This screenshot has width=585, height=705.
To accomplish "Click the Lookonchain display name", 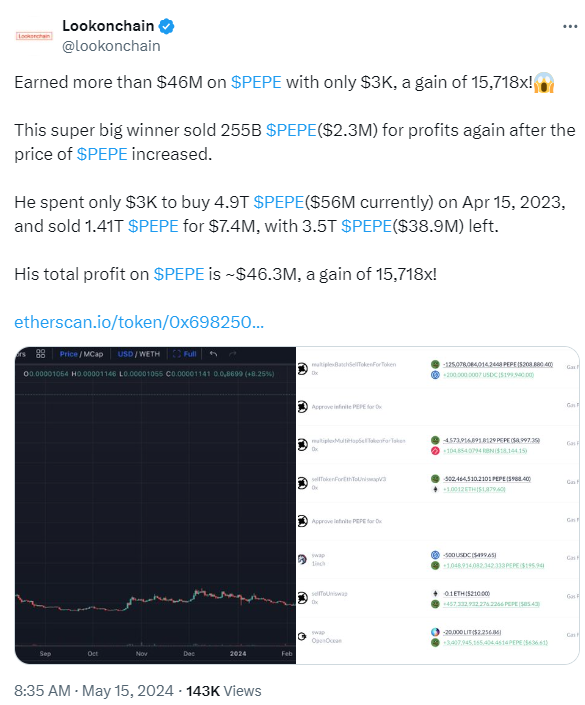I will (x=108, y=26).
